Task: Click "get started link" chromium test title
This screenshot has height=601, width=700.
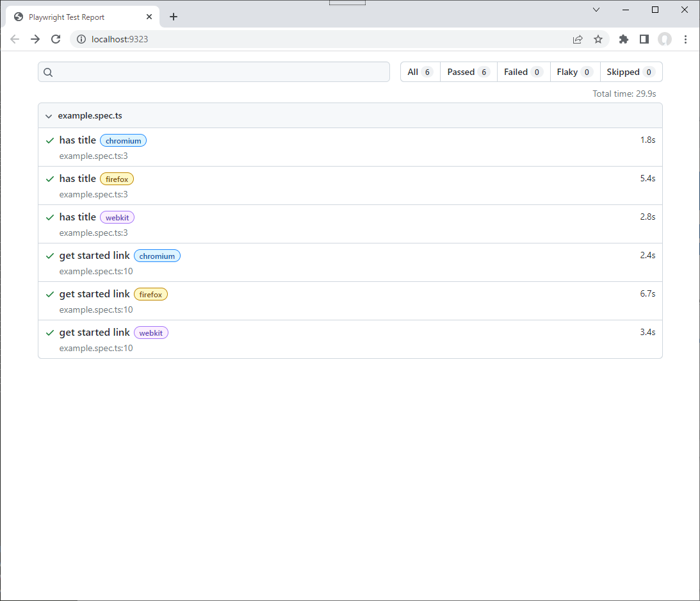Action: 94,255
